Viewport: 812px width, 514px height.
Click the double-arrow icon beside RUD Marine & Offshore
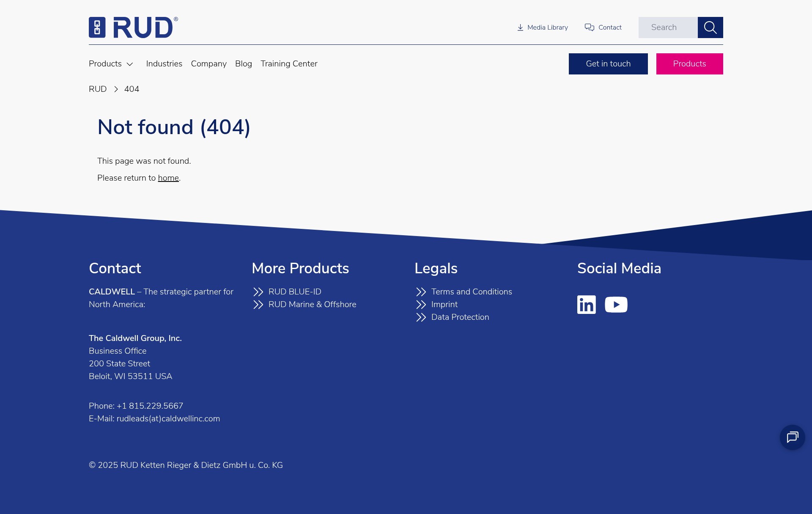point(258,305)
